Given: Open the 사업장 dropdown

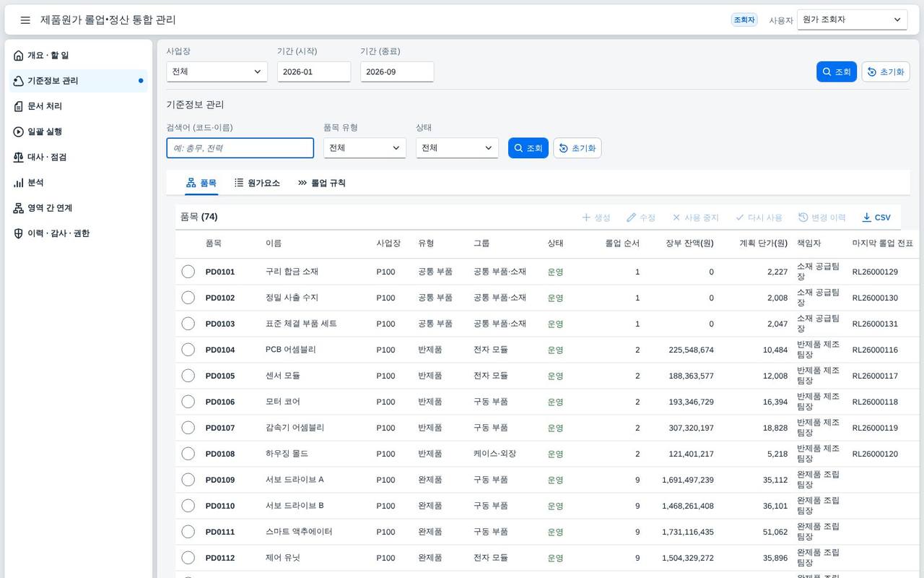Looking at the screenshot, I should [217, 72].
